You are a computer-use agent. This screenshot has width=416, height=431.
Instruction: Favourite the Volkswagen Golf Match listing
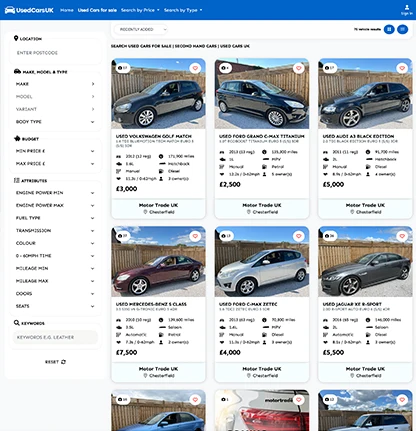pos(195,68)
